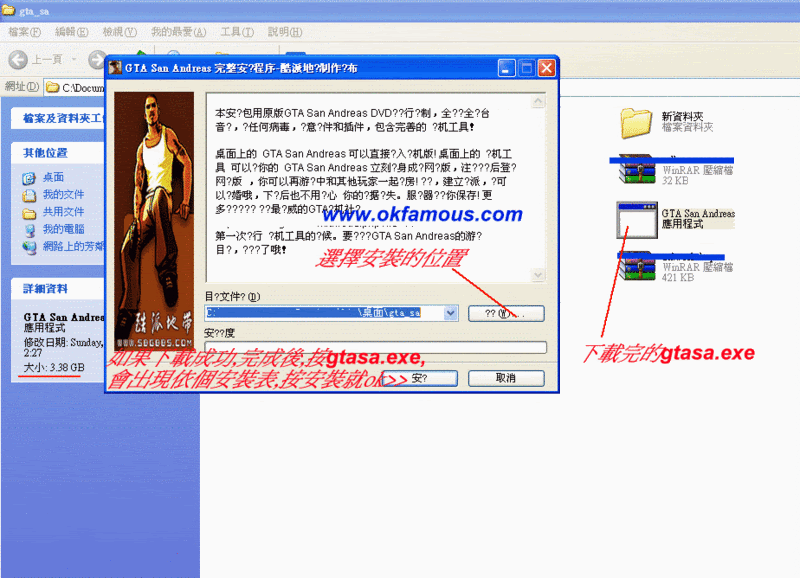Image resolution: width=800 pixels, height=578 pixels.
Task: Open the 我的最愛(A) menu in Explorer
Action: pyautogui.click(x=179, y=32)
